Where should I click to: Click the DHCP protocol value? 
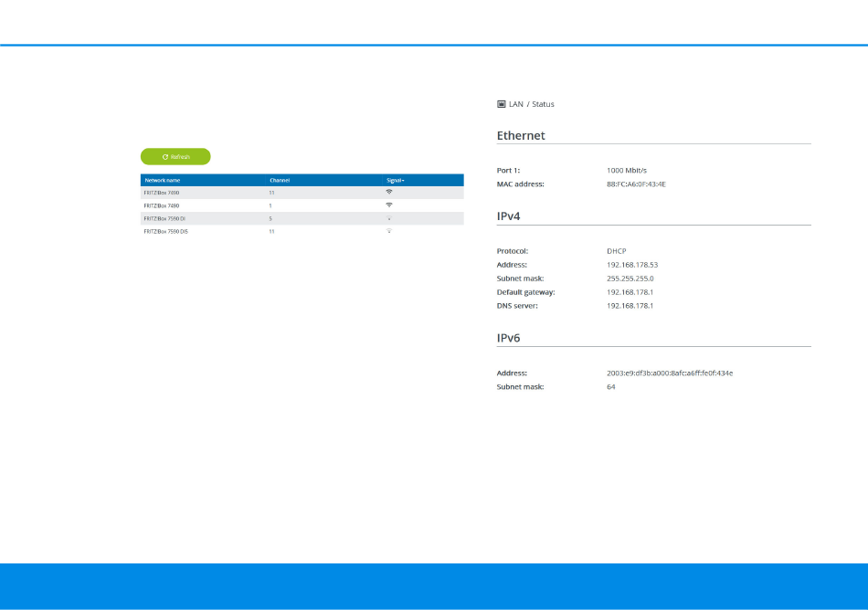[x=617, y=251]
